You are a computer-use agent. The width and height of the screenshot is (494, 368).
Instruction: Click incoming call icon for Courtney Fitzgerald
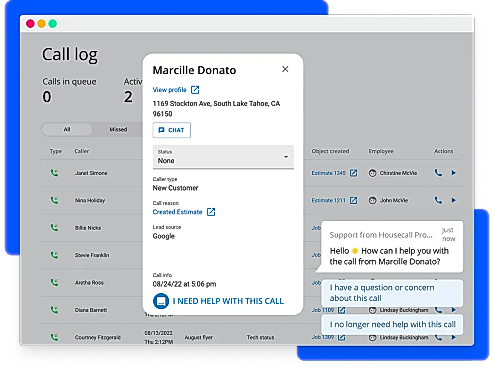[54, 337]
